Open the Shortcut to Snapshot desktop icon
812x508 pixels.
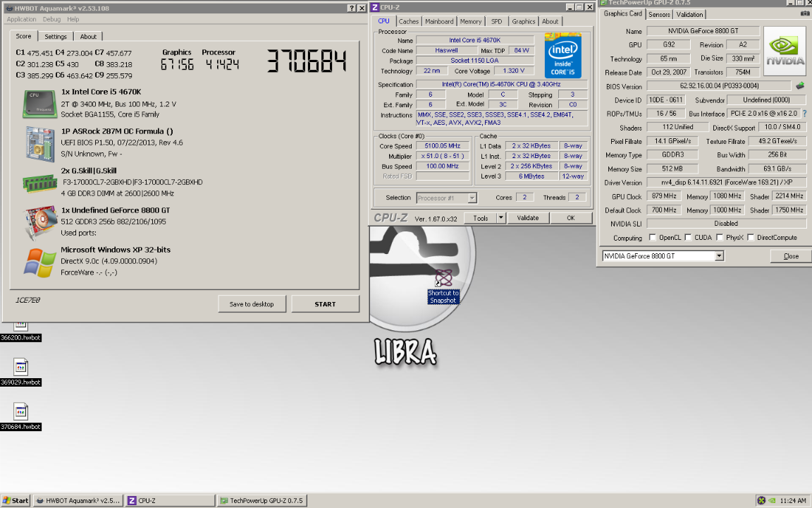[443, 286]
